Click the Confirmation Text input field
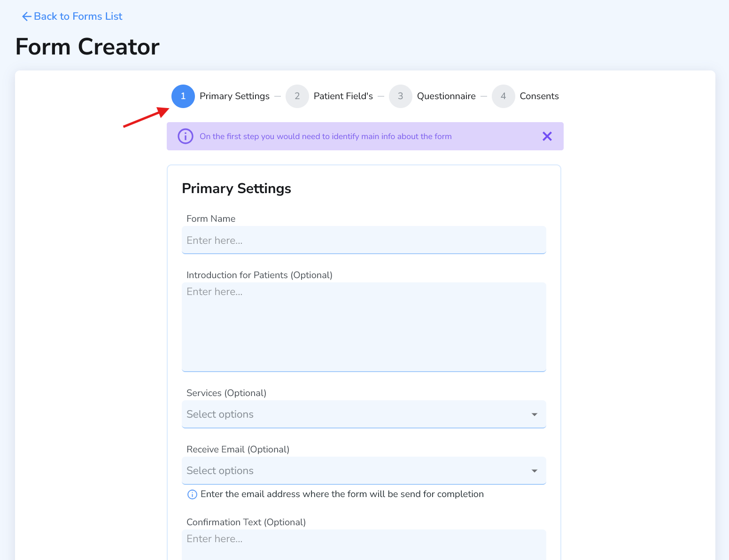Image resolution: width=729 pixels, height=560 pixels. tap(364, 540)
